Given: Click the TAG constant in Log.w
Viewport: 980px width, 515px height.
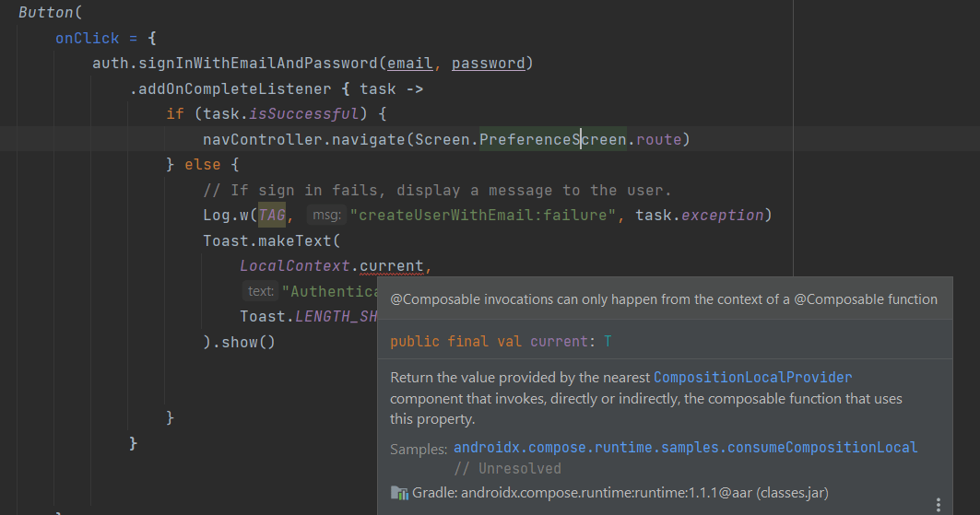Looking at the screenshot, I should (272, 216).
